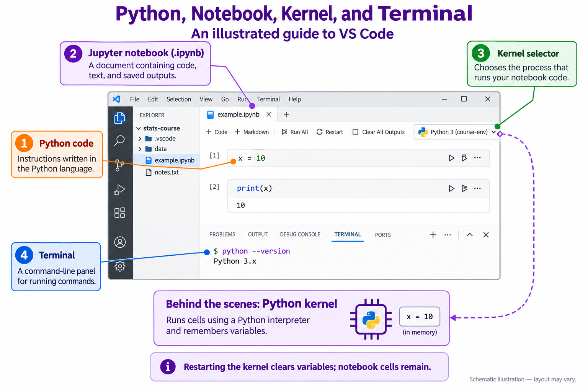Open the Search view in the activity bar
Viewport: 588px width, 392px height.
[119, 140]
